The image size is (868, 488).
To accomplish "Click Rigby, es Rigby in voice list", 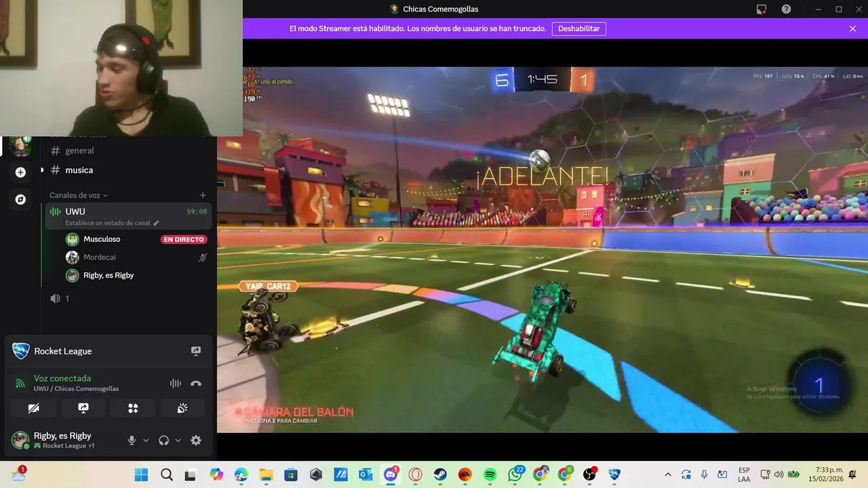I will coord(108,275).
